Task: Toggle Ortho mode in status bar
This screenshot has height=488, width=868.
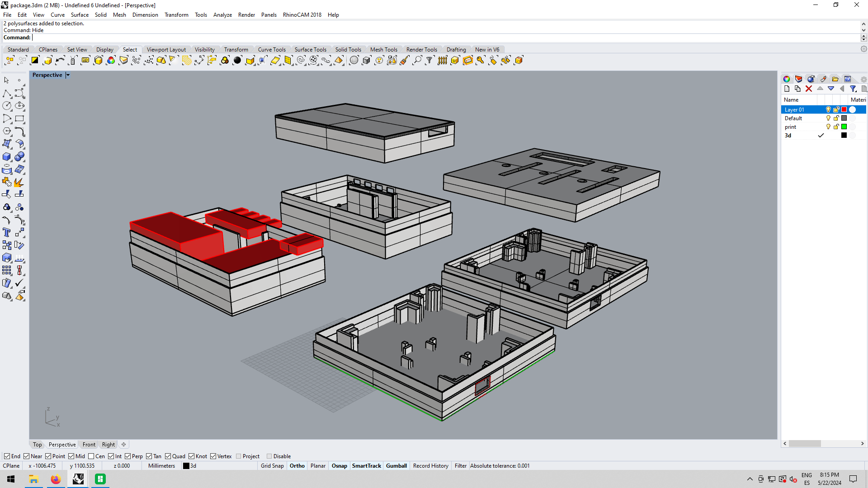Action: [x=297, y=466]
